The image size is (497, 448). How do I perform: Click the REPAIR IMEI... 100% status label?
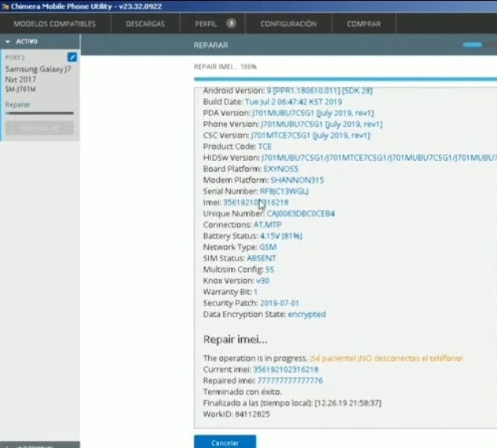point(225,67)
